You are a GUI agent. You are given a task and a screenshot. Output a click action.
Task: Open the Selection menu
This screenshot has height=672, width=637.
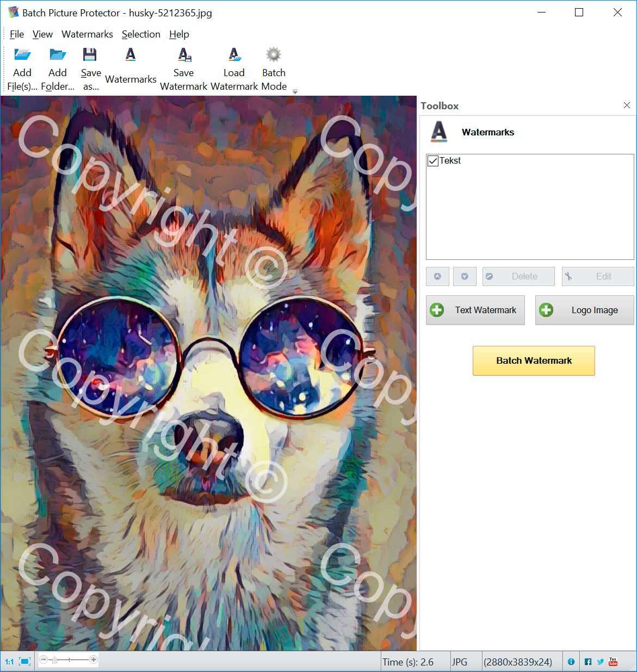[141, 34]
